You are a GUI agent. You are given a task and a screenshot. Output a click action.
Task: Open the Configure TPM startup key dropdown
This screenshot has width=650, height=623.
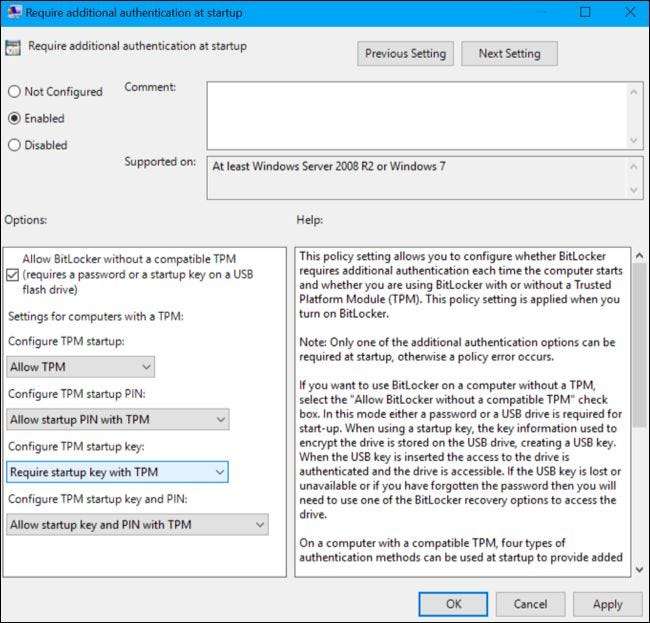(x=117, y=472)
